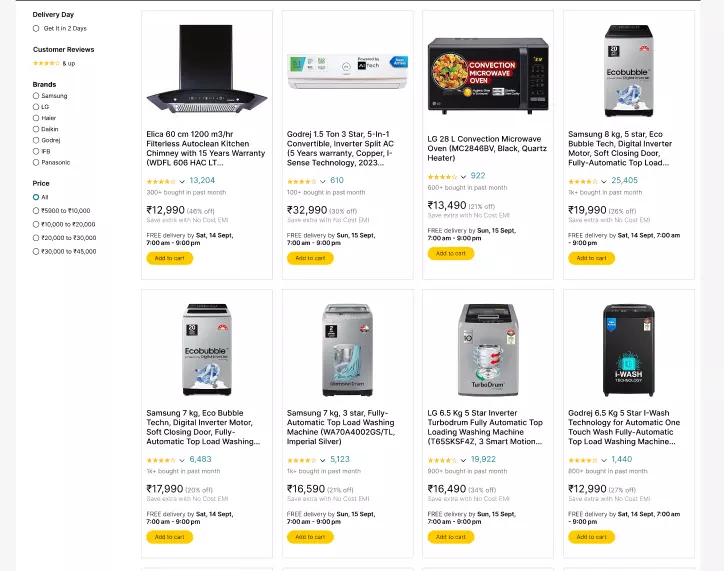
Task: Select the ₹10,000 to ₹20,000 price range
Action: [x=36, y=224]
